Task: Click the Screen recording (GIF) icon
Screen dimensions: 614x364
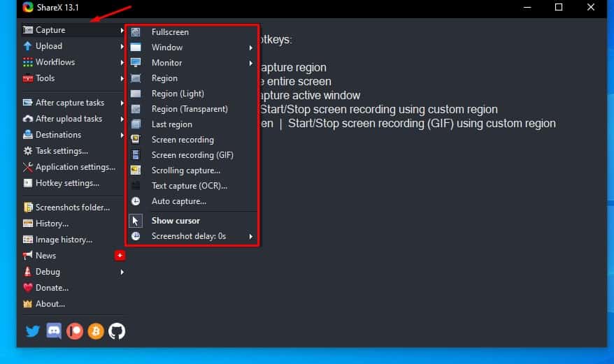Action: [136, 155]
